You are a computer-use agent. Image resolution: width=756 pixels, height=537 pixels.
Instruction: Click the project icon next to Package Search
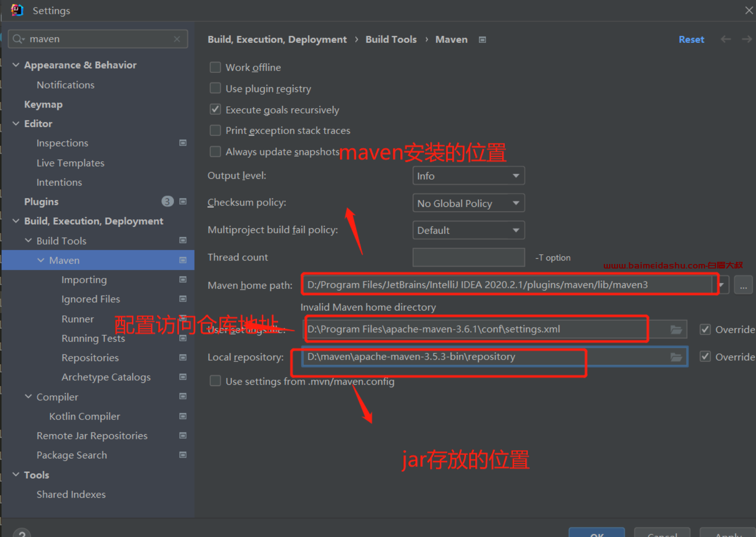183,455
